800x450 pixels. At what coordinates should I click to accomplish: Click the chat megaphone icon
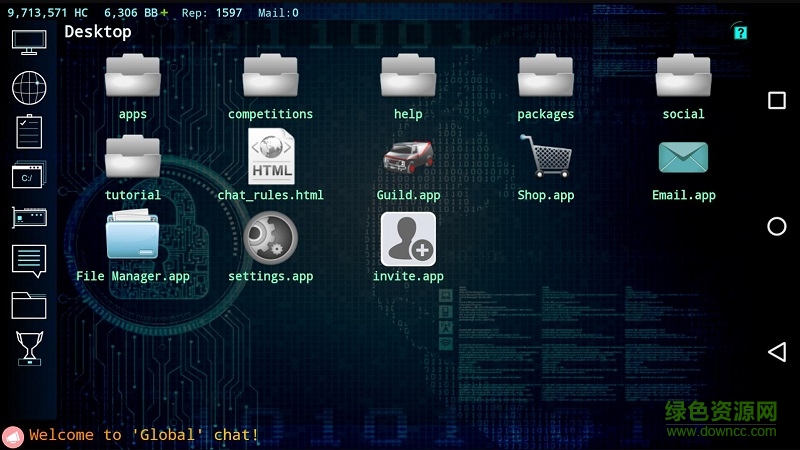click(x=13, y=437)
